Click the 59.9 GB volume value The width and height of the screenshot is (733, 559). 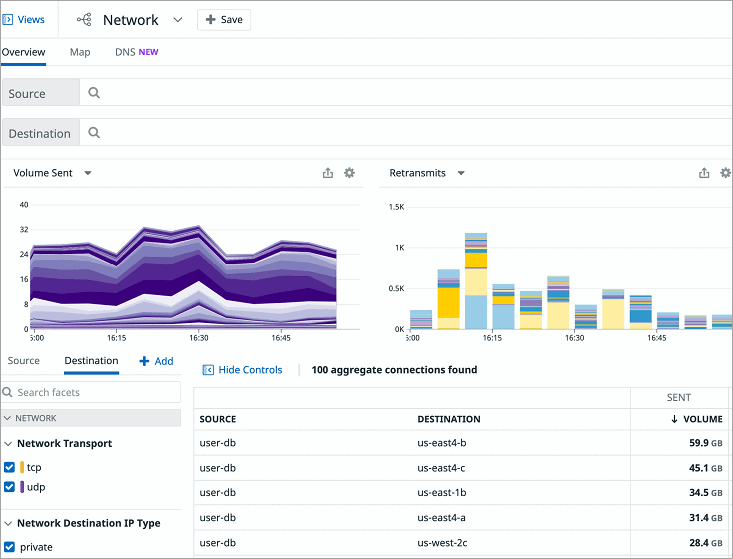click(705, 443)
